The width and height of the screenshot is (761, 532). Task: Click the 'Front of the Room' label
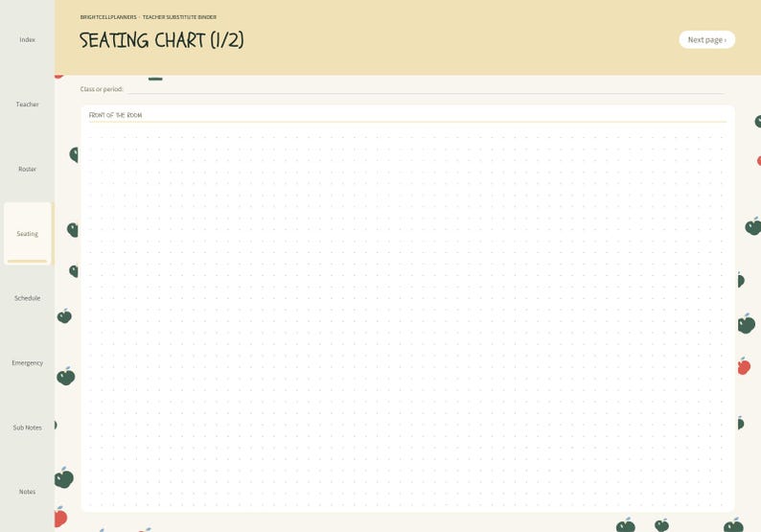tap(116, 115)
